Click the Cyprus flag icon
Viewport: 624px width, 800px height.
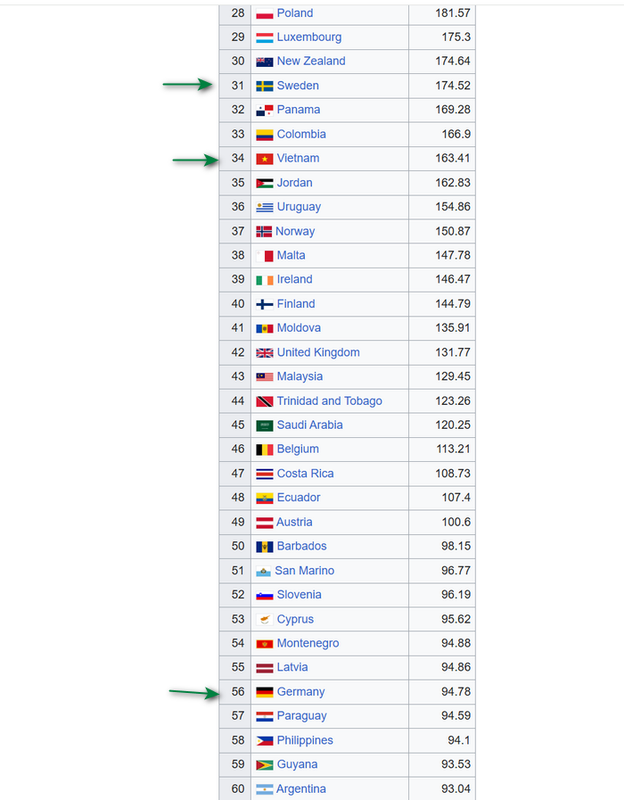[264, 620]
